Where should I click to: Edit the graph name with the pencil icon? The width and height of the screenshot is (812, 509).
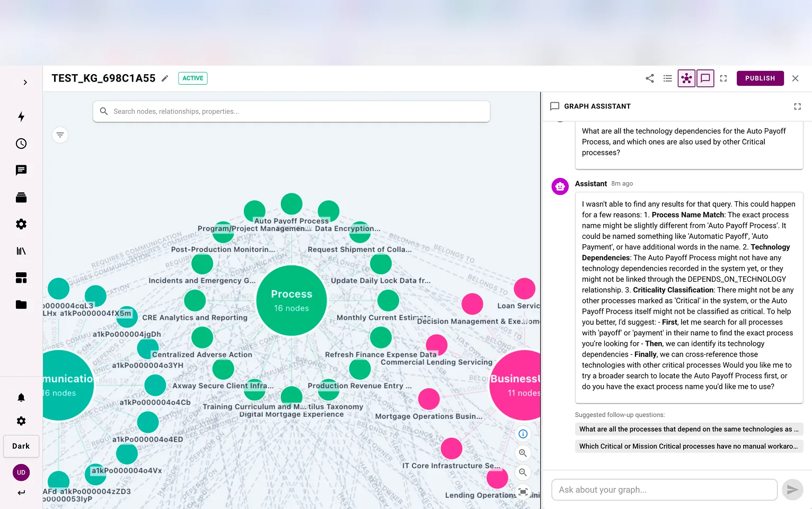tap(165, 78)
